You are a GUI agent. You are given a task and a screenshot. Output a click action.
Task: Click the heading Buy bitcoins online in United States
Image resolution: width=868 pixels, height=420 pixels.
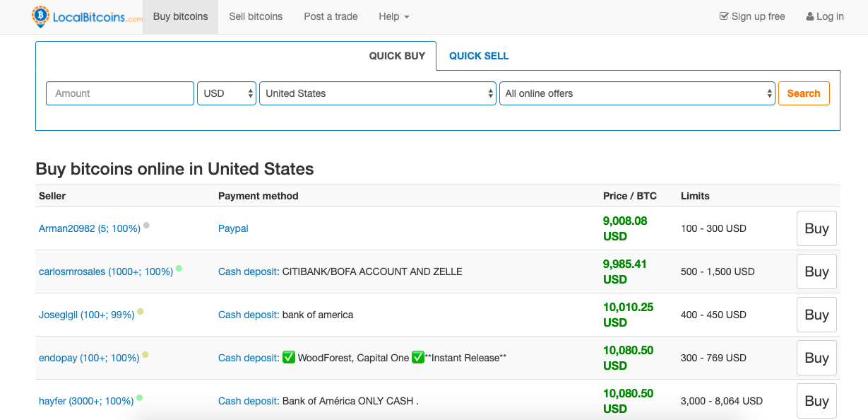click(174, 169)
